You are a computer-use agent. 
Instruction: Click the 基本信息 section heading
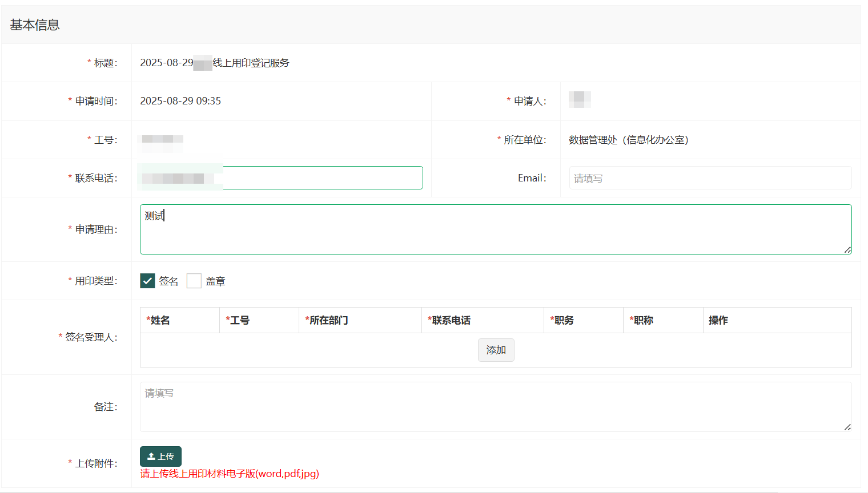tap(35, 25)
